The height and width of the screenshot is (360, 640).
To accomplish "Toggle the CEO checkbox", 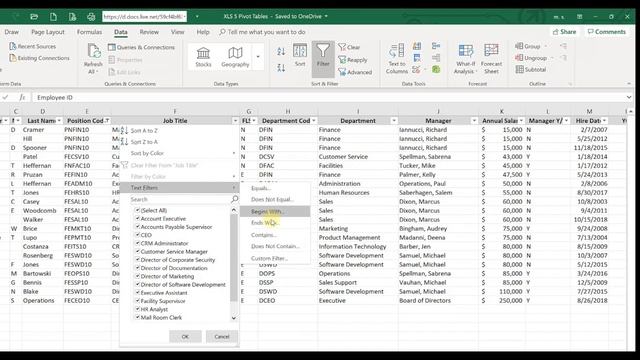I will pos(138,235).
